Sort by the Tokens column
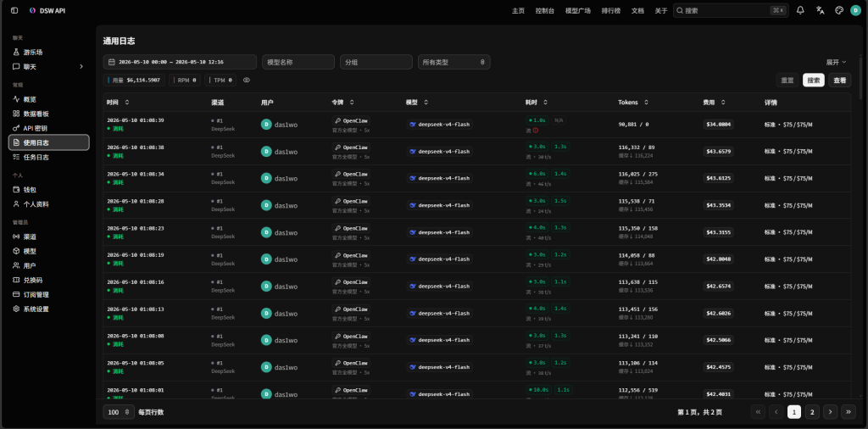Screen dimensions: 868x429 (x=633, y=103)
